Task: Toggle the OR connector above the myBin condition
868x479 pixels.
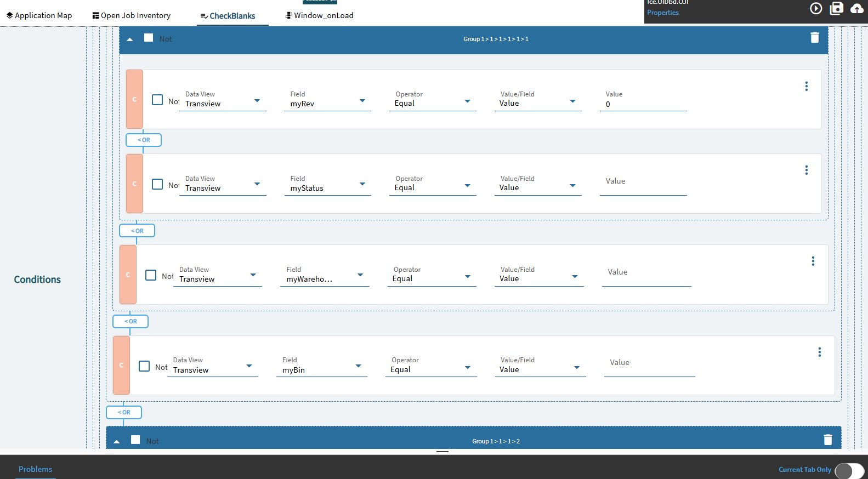Action: (131, 321)
